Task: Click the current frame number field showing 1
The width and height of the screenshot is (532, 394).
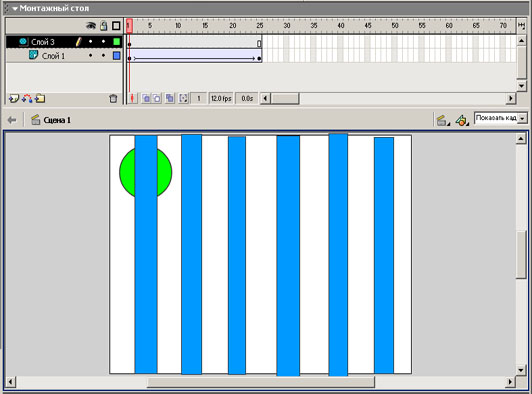Action: (x=199, y=98)
